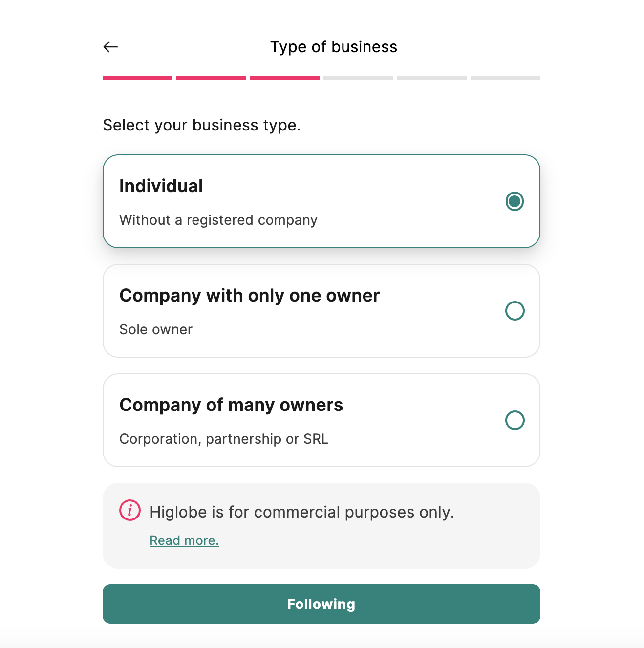Click the third pink progress segment
The image size is (644, 648).
(284, 78)
